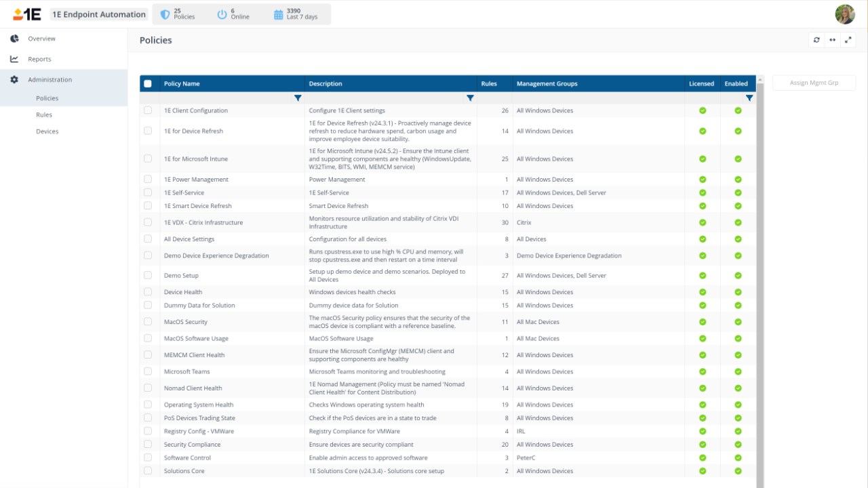868x488 pixels.
Task: Click the refresh icon in Policies header
Action: pos(816,40)
